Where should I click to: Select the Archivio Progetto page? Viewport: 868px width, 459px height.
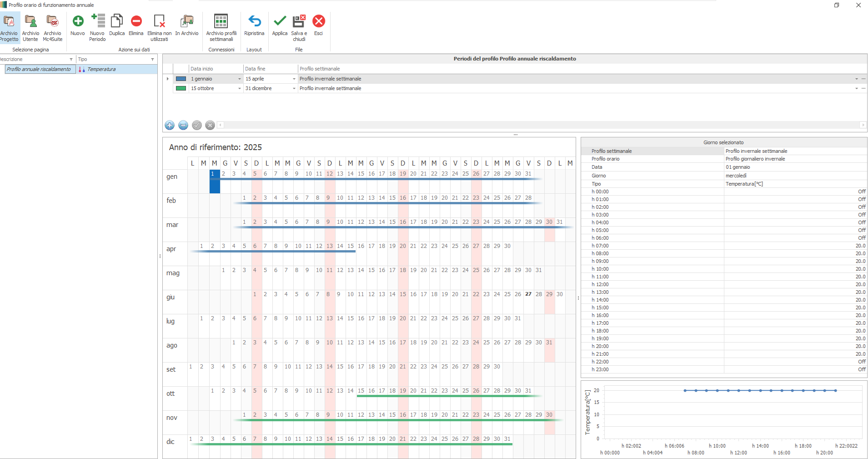pyautogui.click(x=9, y=21)
